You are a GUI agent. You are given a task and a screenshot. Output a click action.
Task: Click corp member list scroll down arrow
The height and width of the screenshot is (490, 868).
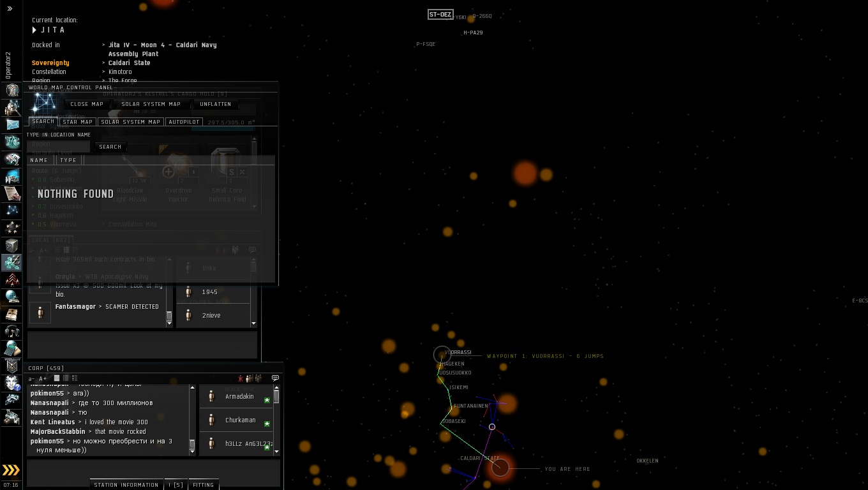(x=276, y=452)
